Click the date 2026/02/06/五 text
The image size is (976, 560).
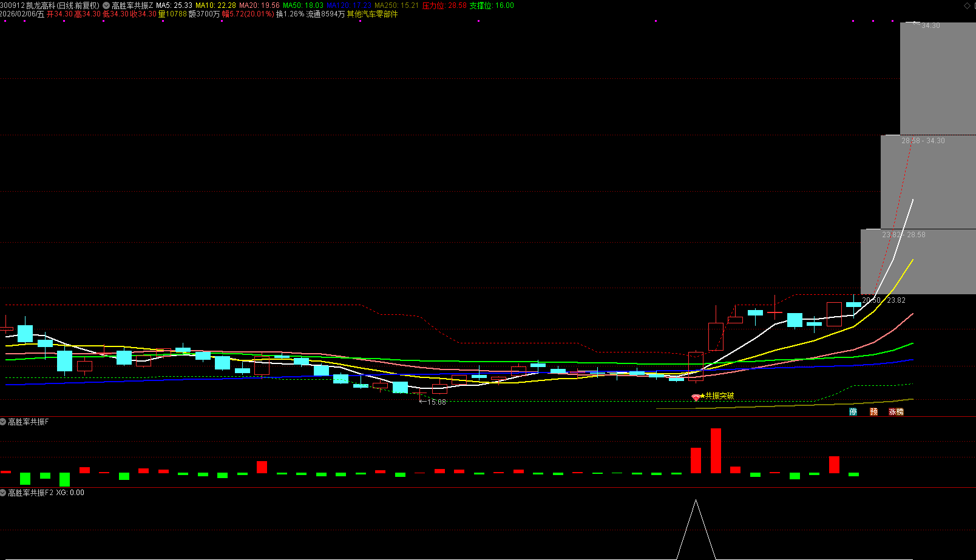coord(22,14)
